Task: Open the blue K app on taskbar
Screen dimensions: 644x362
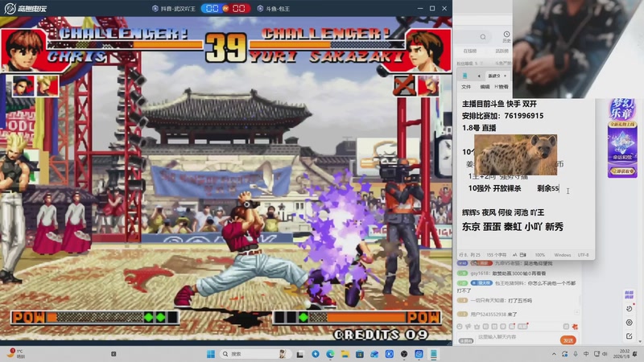Action: (x=390, y=354)
